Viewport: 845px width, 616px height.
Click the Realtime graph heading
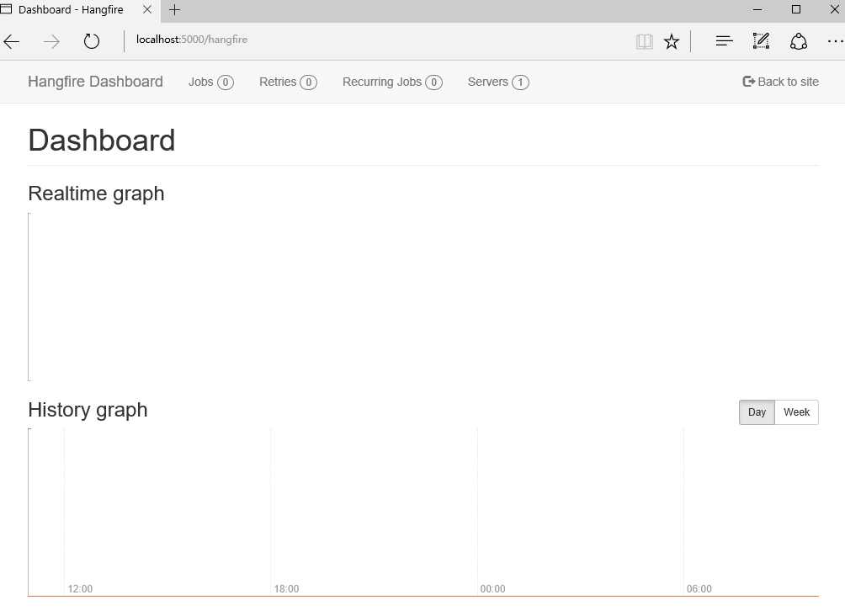tap(96, 194)
